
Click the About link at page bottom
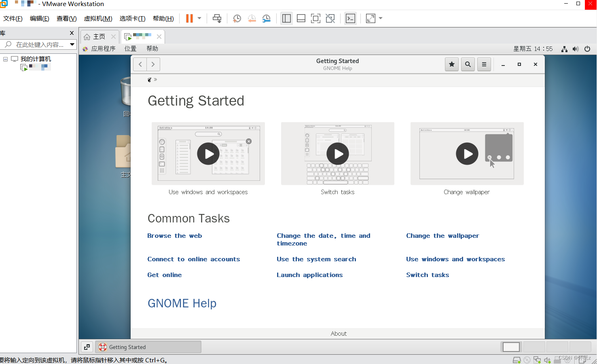339,334
